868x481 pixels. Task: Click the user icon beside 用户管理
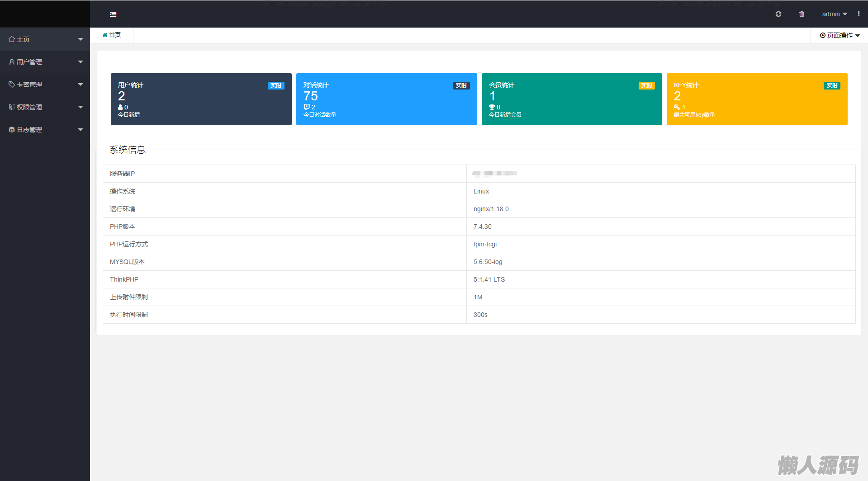12,62
